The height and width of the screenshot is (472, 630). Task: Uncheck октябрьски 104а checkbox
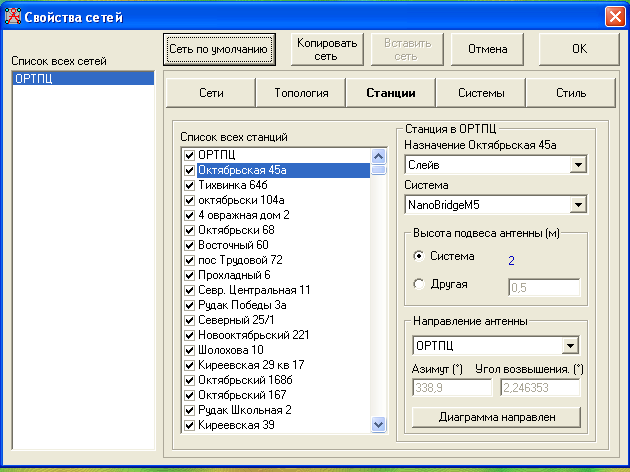point(189,200)
